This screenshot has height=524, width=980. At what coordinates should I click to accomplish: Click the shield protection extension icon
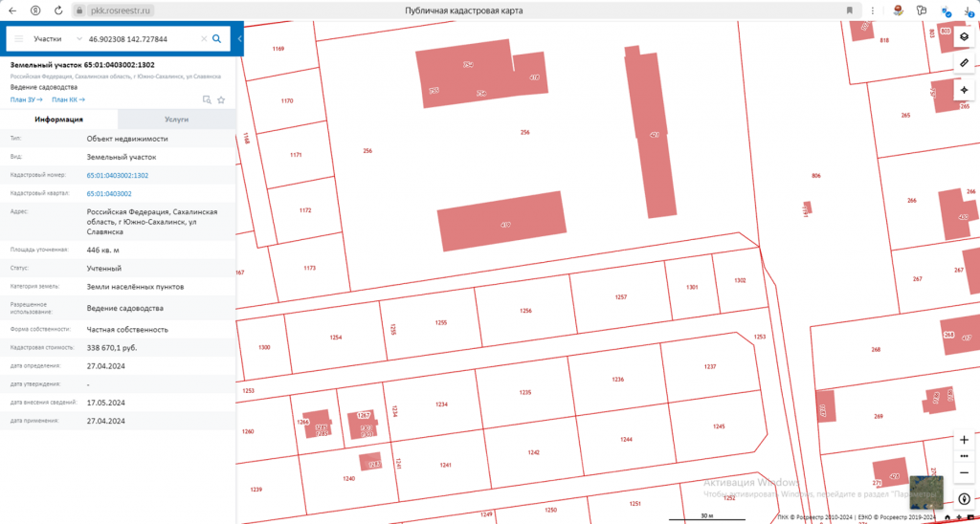pos(946,10)
